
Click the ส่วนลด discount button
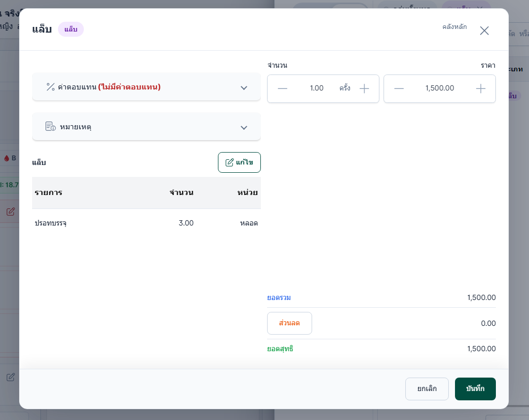289,323
